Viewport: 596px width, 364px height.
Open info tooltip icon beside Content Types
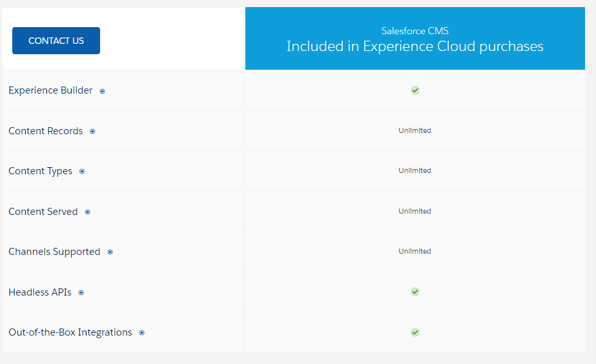82,172
